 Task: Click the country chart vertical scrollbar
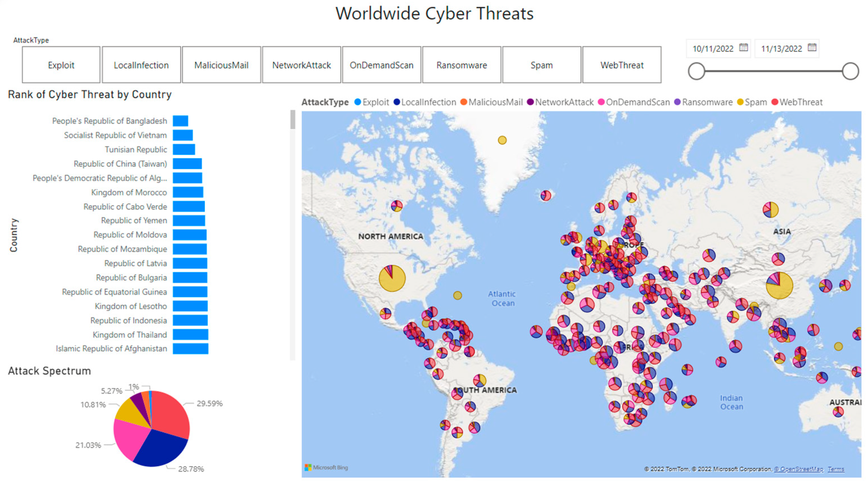[292, 120]
